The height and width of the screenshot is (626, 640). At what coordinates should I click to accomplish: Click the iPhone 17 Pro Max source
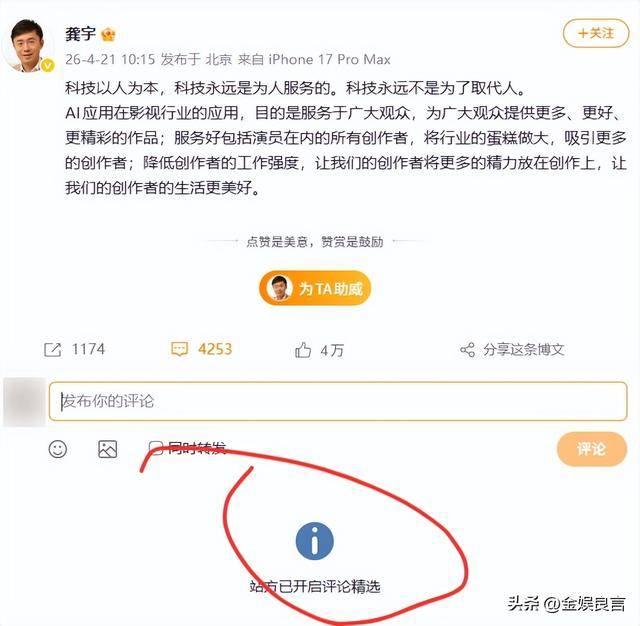pos(329,60)
